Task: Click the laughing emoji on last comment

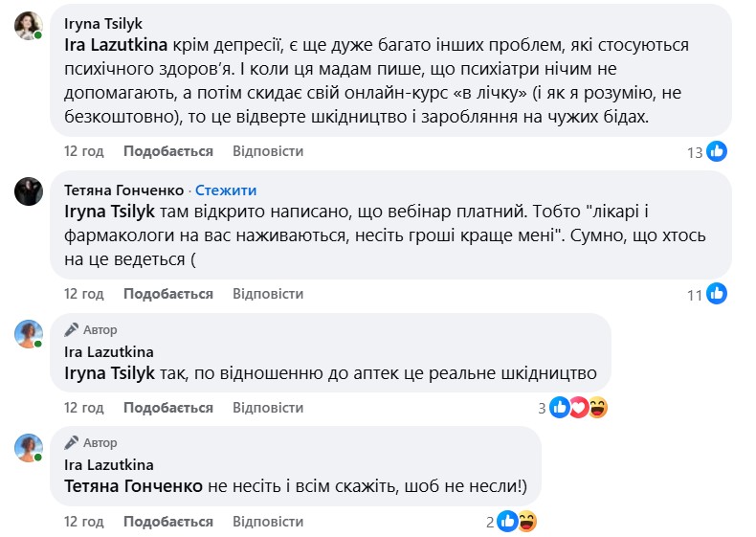Action: [526, 522]
